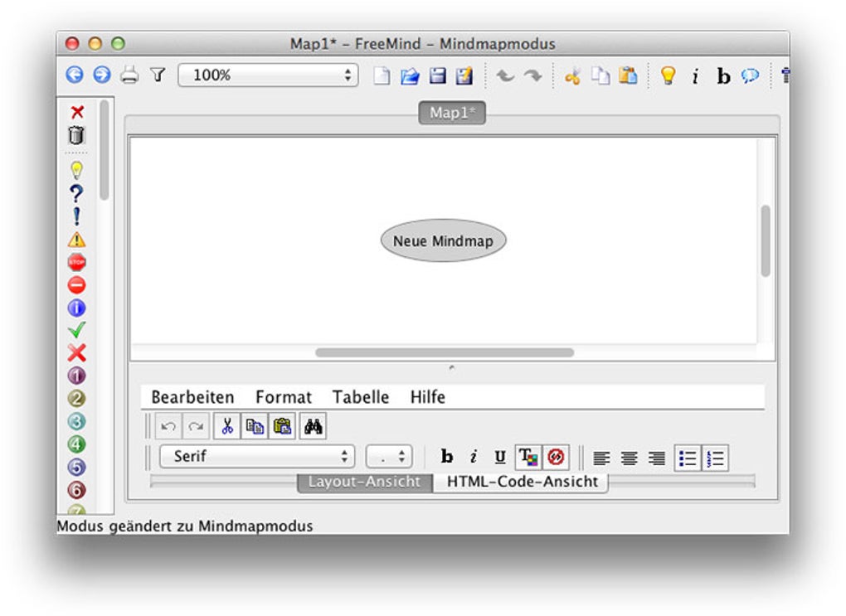Remove last icon red X
This screenshot has height=616, width=846.
click(x=77, y=112)
